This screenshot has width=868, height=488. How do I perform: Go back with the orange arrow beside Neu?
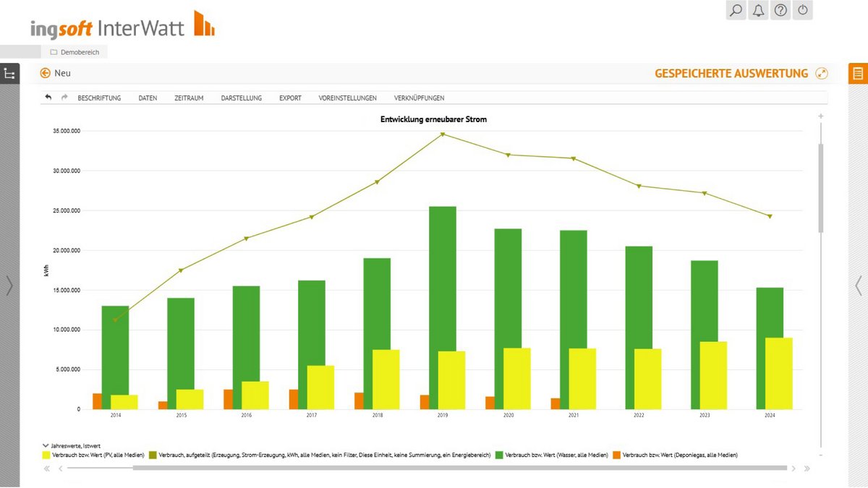click(46, 73)
